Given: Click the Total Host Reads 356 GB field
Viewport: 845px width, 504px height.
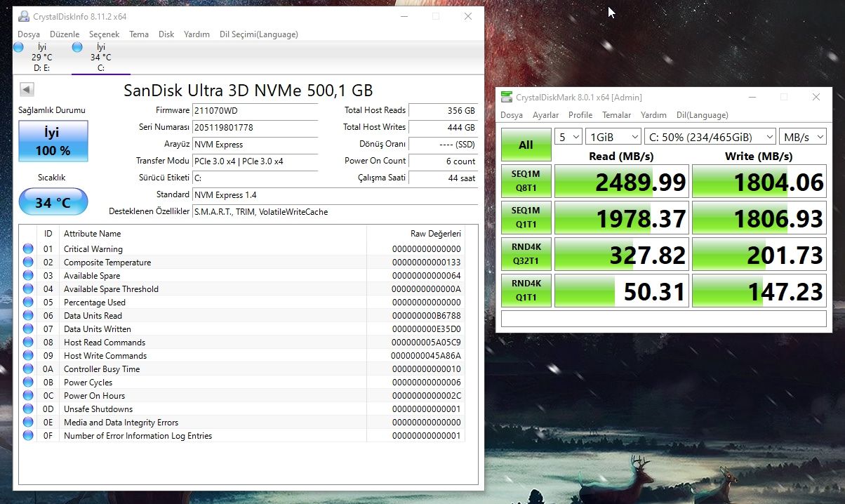Looking at the screenshot, I should click(443, 110).
